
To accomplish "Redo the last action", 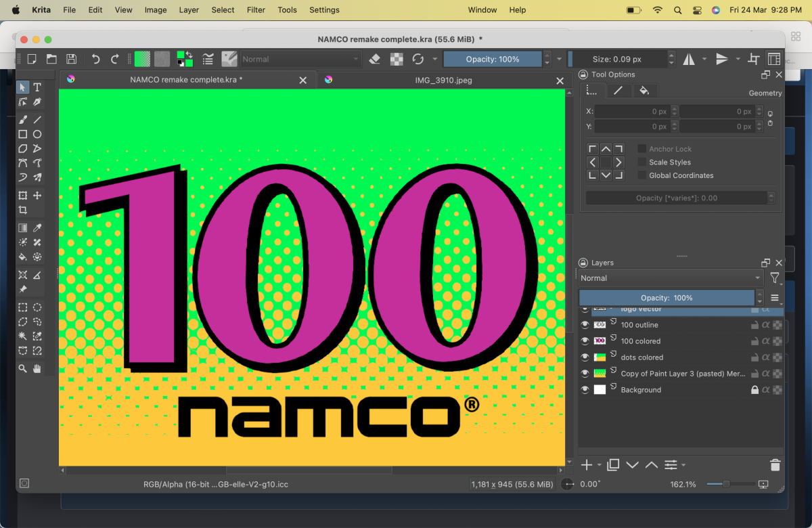I will click(115, 59).
